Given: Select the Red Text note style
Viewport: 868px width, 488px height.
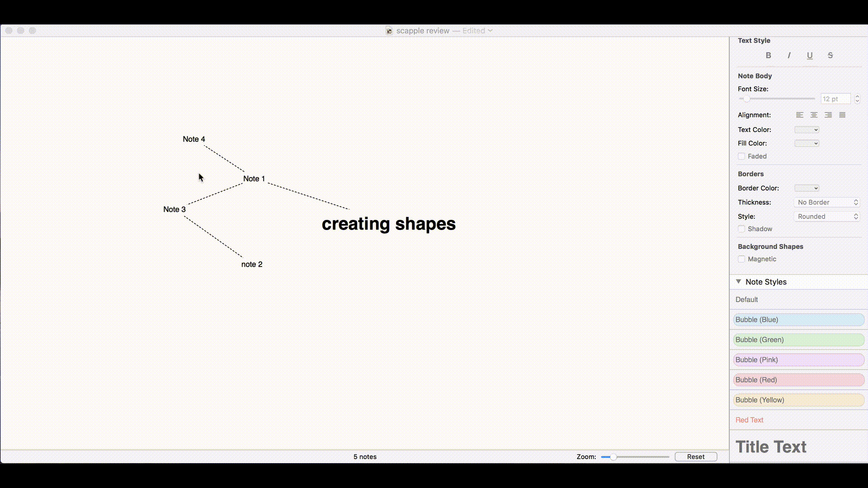Looking at the screenshot, I should point(750,419).
